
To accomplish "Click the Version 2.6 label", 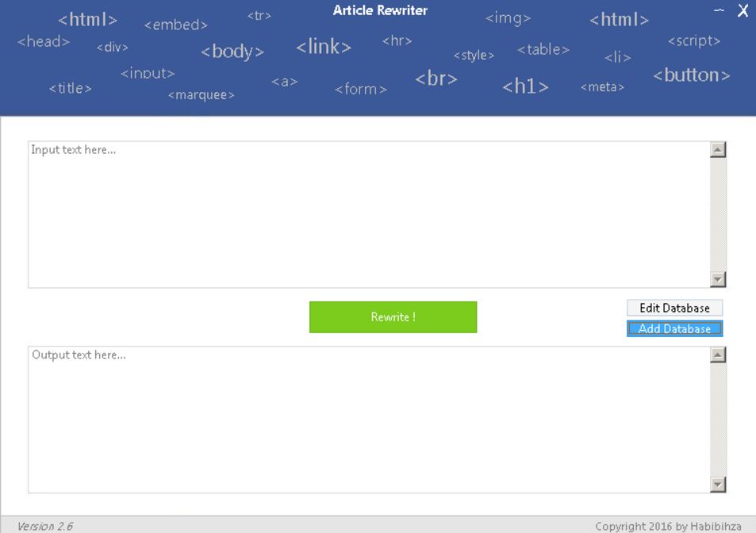I will point(45,525).
